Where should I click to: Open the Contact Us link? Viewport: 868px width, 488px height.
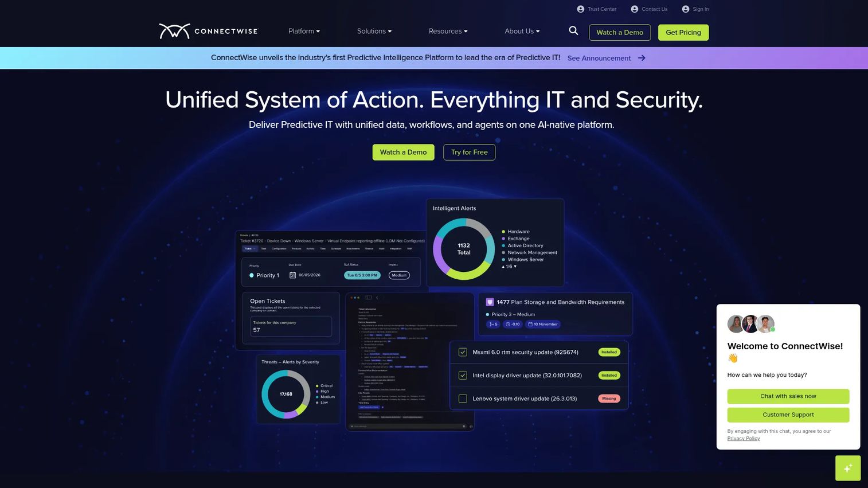tap(655, 9)
